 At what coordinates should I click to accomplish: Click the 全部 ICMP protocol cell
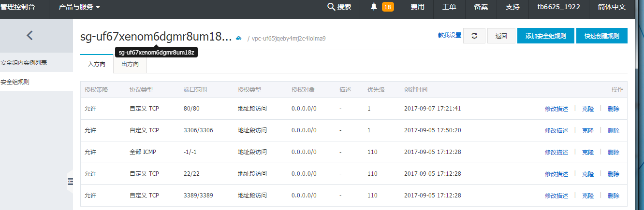[x=143, y=152]
